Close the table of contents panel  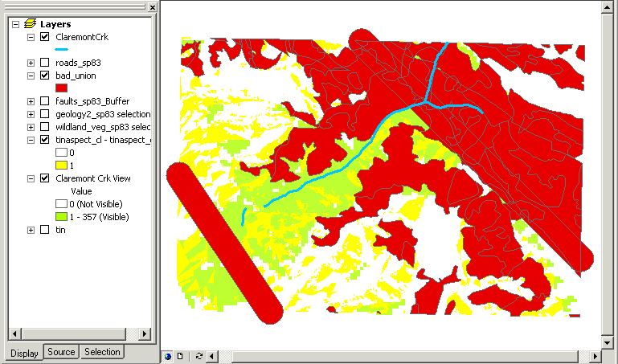[x=151, y=6]
